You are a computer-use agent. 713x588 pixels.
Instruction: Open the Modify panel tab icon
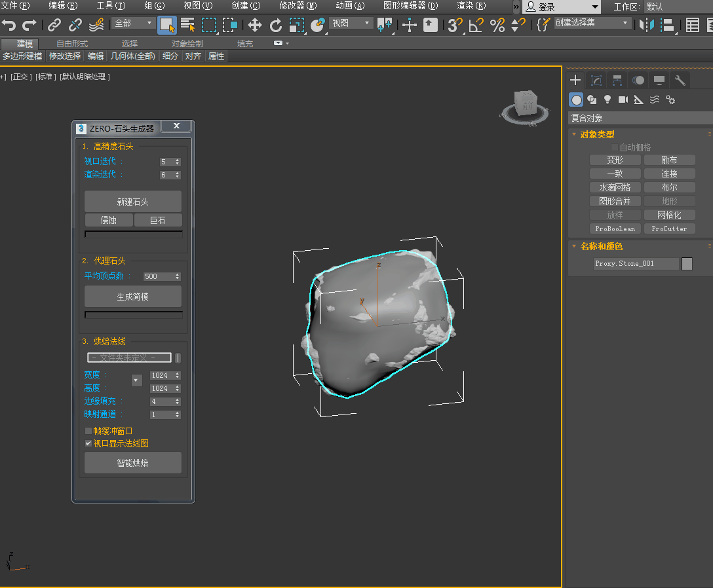click(596, 81)
